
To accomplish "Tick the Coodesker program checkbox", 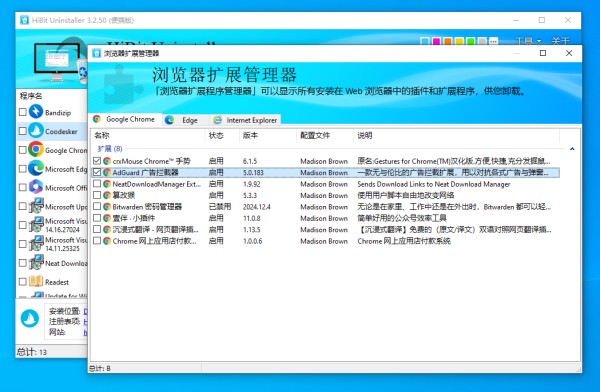I will [23, 131].
